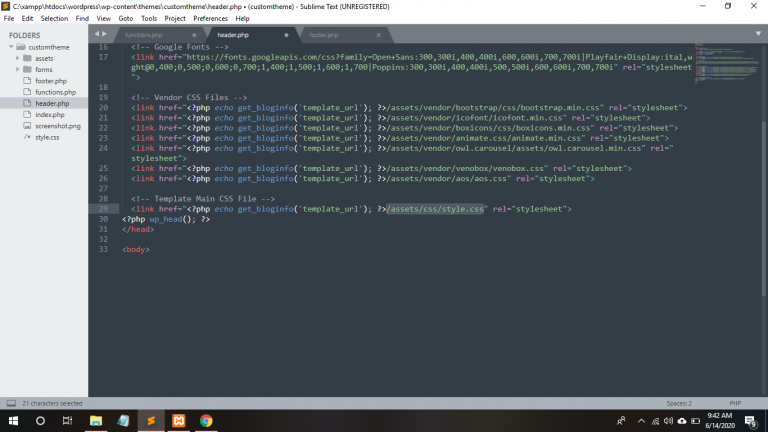Click the footer.php file icon
The width and height of the screenshot is (768, 432).
click(27, 81)
